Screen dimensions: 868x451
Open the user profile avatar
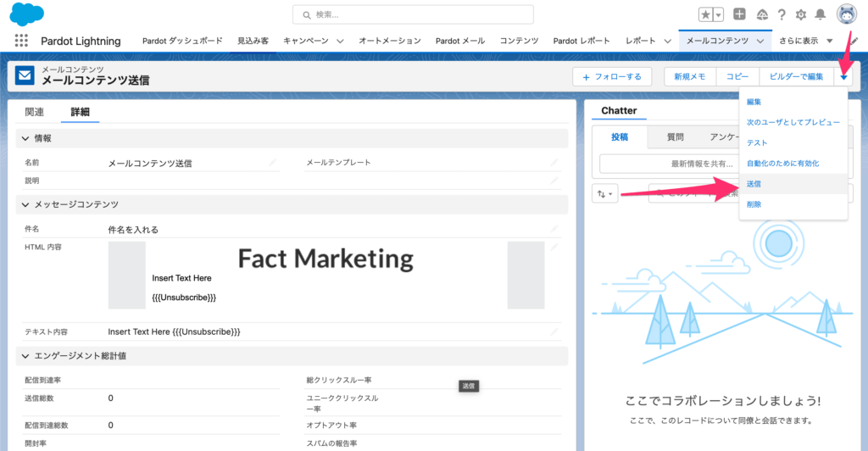(x=847, y=14)
